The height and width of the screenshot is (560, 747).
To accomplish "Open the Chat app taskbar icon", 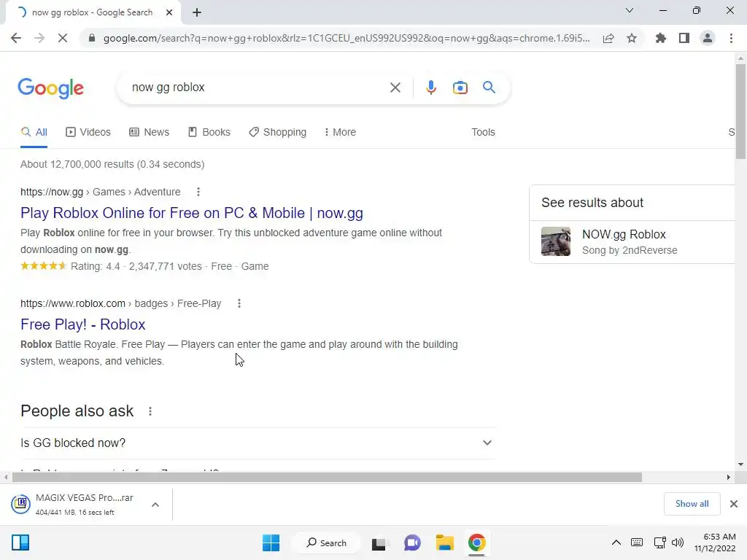I will 412,542.
